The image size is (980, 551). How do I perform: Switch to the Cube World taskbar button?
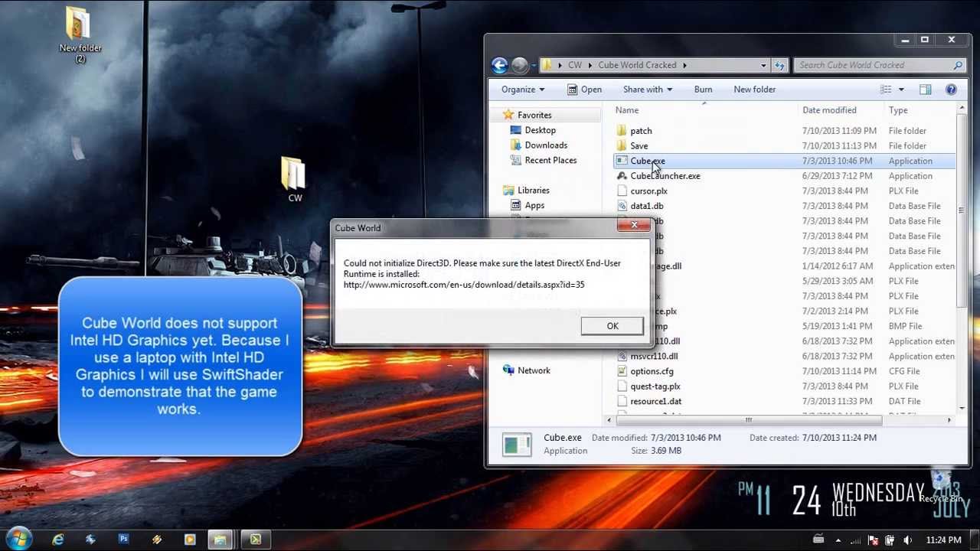[x=255, y=540]
